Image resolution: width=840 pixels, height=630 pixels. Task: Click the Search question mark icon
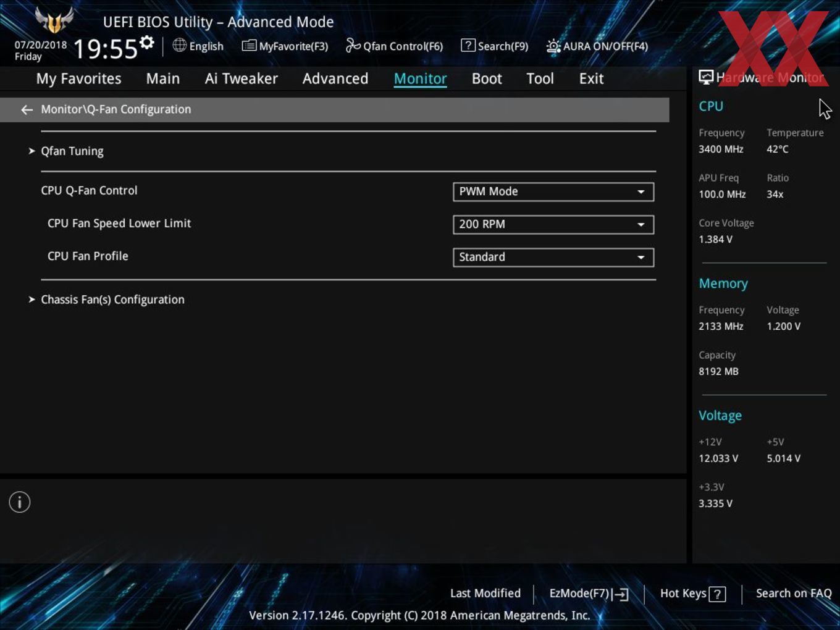(x=468, y=45)
